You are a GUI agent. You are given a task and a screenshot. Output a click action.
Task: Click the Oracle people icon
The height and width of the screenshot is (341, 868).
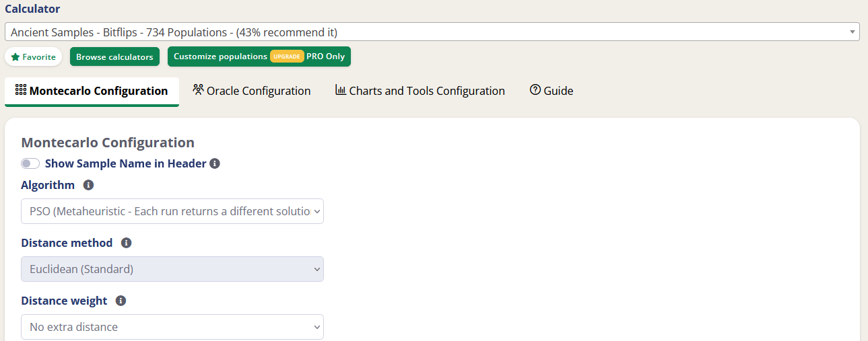click(x=198, y=89)
